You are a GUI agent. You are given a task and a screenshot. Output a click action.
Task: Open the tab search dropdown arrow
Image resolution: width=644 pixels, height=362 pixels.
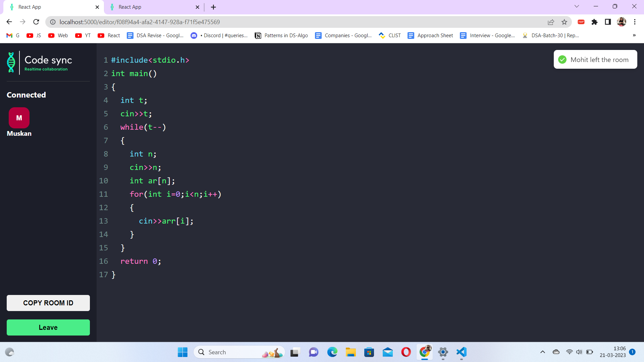pos(577,6)
